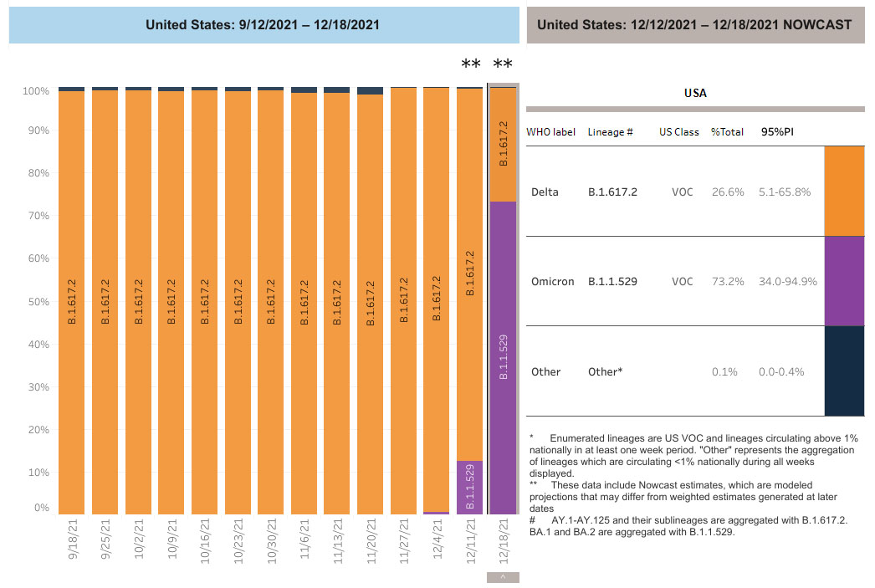Click the orange bar for week 9/18/21
The height and width of the screenshot is (588, 875).
pos(71,301)
